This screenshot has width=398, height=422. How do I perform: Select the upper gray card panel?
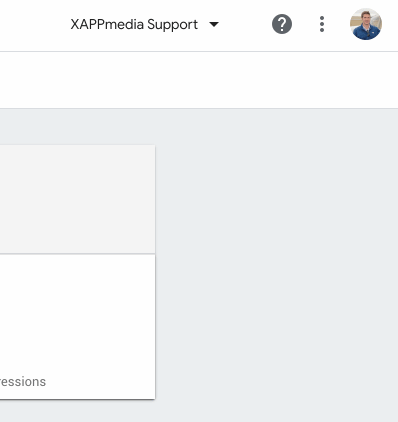(x=77, y=199)
